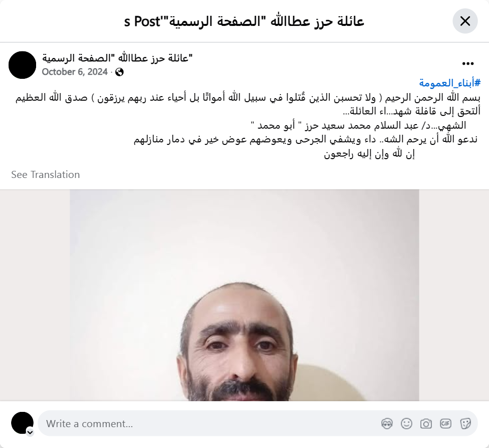Open the blue hashtag #أبناء_العمومة
This screenshot has height=448, width=489.
click(x=450, y=83)
